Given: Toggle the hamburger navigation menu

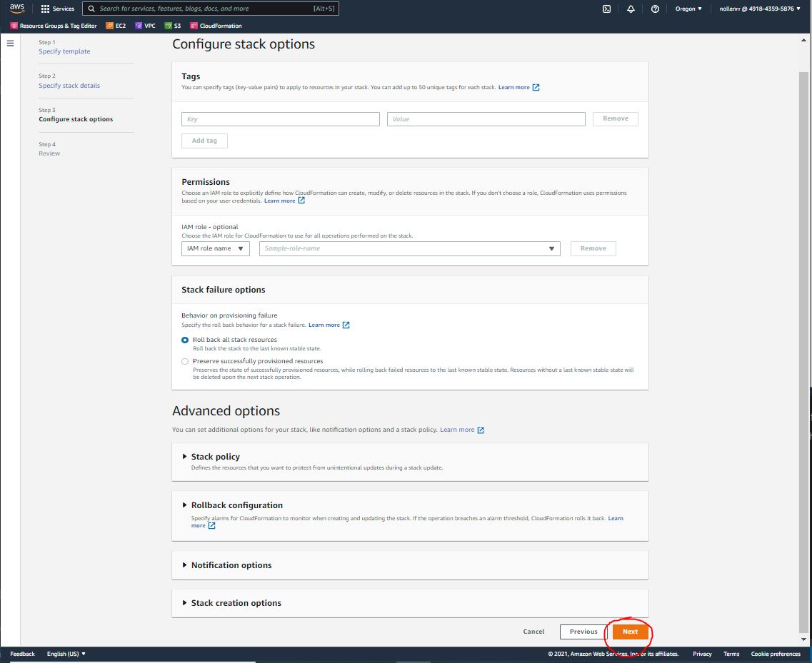Looking at the screenshot, I should pos(11,44).
